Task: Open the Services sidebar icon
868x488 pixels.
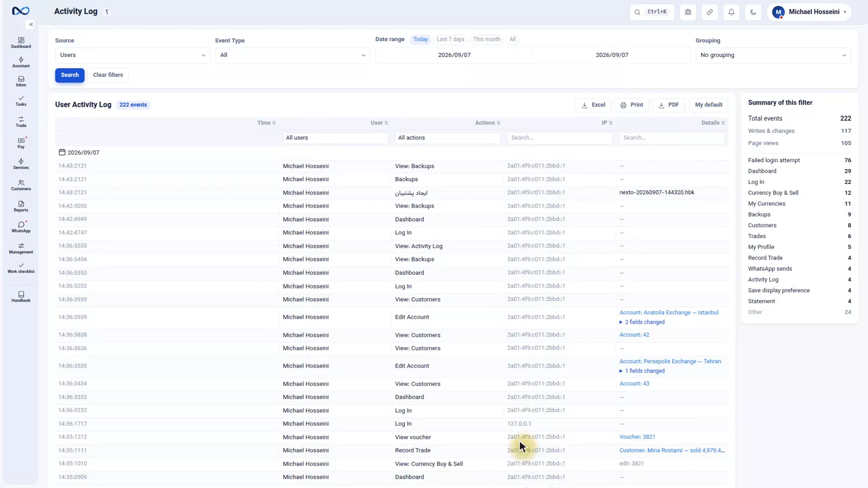Action: point(21,164)
